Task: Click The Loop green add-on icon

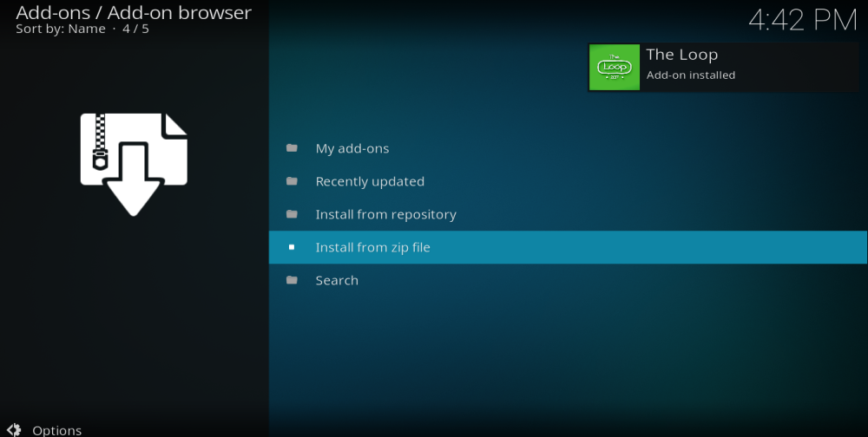Action: click(615, 67)
